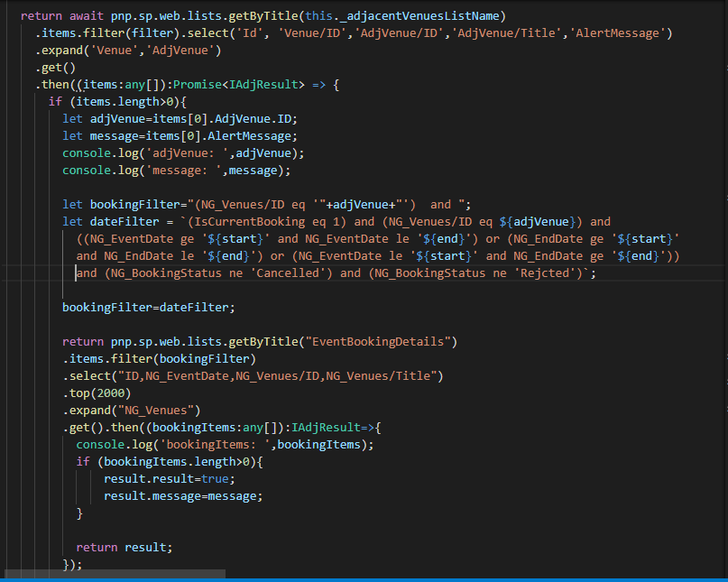Click 'dateFilter' in the let dateFilter declaration
This screenshot has width=728, height=582.
point(124,222)
